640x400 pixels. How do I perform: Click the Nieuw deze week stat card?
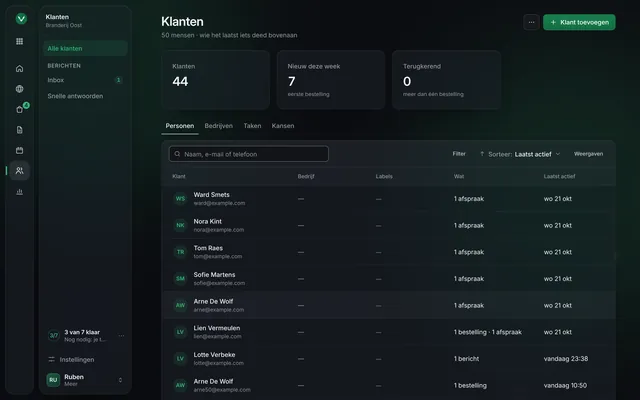pos(331,80)
